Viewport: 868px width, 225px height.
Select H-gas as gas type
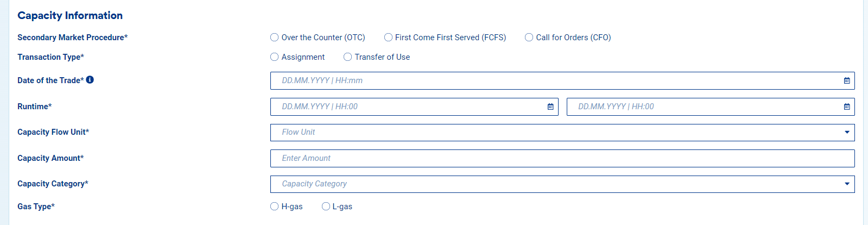[x=275, y=207]
